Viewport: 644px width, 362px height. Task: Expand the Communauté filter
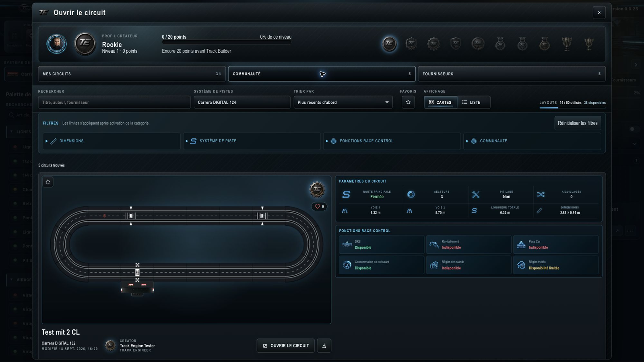tap(532, 141)
